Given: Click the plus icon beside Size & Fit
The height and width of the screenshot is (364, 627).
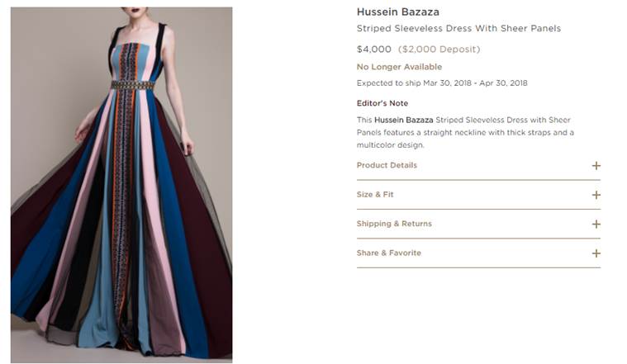Looking at the screenshot, I should point(596,195).
